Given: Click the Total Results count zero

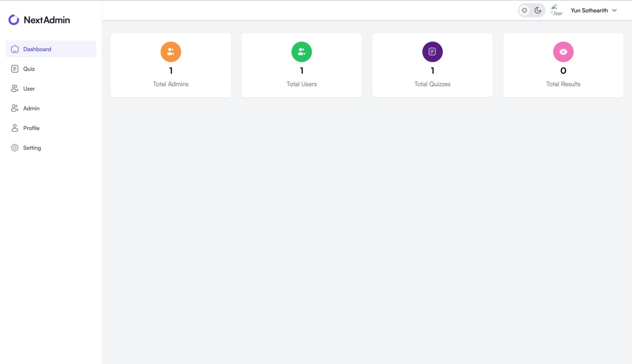Looking at the screenshot, I should (x=563, y=71).
